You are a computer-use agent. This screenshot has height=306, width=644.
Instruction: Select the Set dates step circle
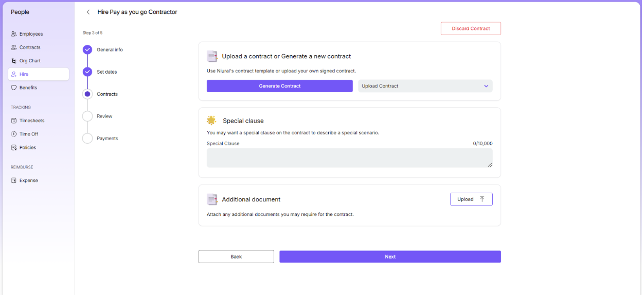(x=87, y=72)
